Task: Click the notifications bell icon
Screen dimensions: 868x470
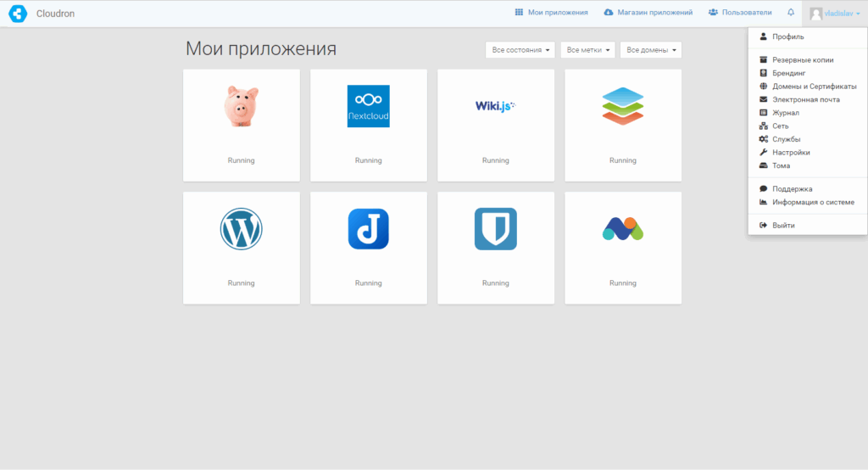Action: [791, 12]
